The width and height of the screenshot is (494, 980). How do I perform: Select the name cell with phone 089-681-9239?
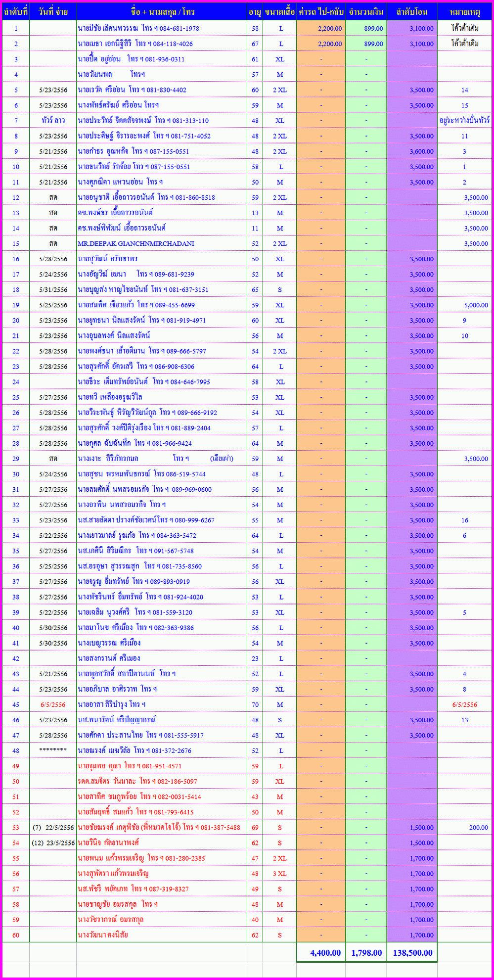point(162,274)
